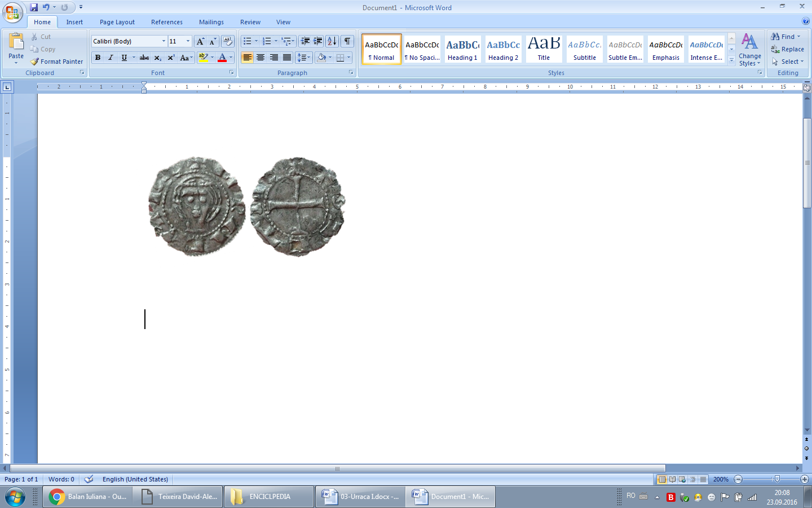
Task: Expand the Styles gallery more arrow
Action: [731, 60]
